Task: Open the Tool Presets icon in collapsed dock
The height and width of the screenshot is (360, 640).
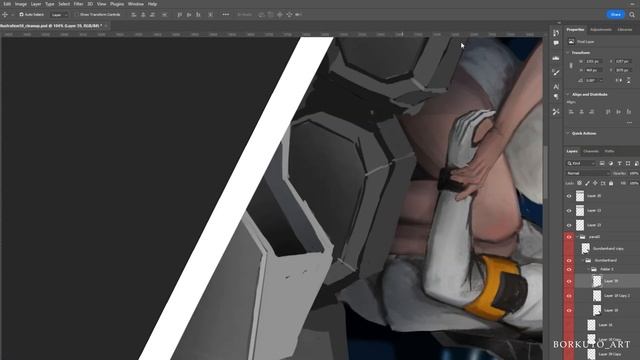Action: pos(556,112)
